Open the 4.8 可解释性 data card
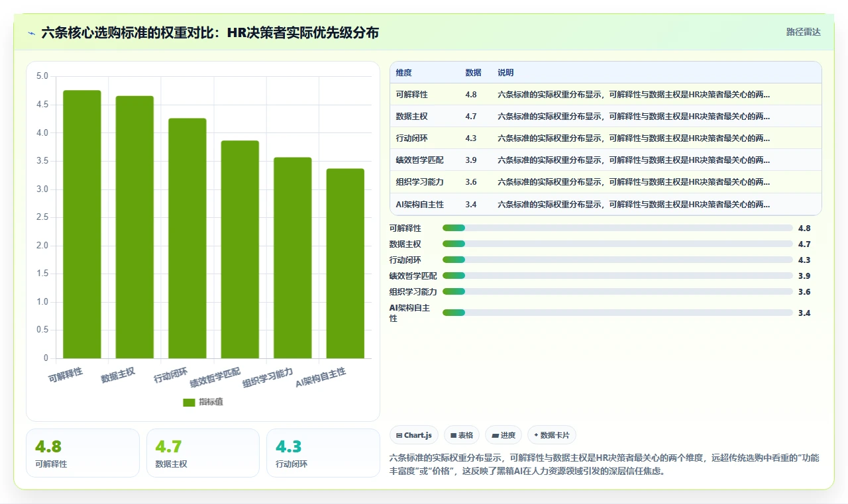 click(83, 453)
